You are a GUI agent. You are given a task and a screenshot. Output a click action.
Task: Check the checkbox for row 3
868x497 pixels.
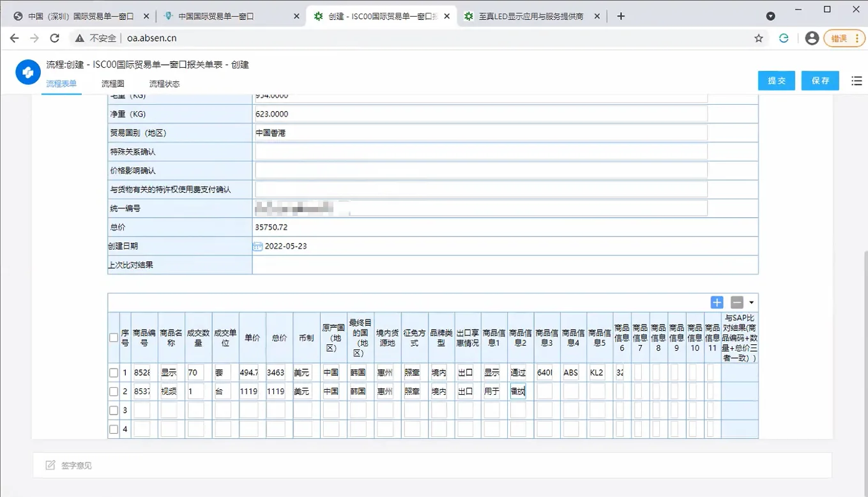click(x=114, y=410)
